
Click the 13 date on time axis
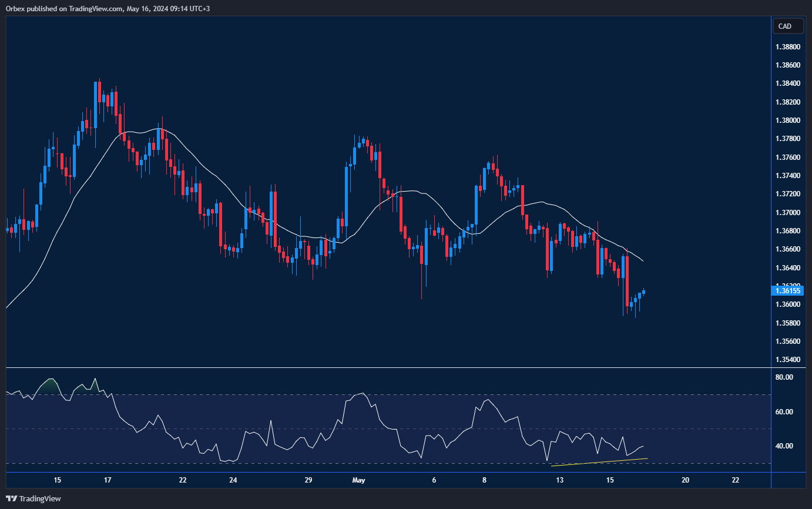coord(560,480)
